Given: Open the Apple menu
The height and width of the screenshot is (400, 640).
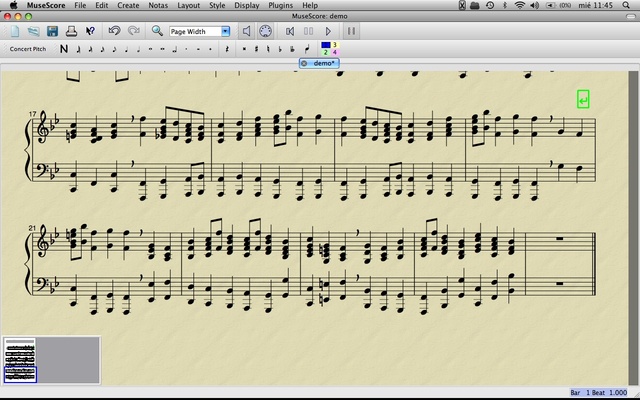Looking at the screenshot, I should coord(13,5).
